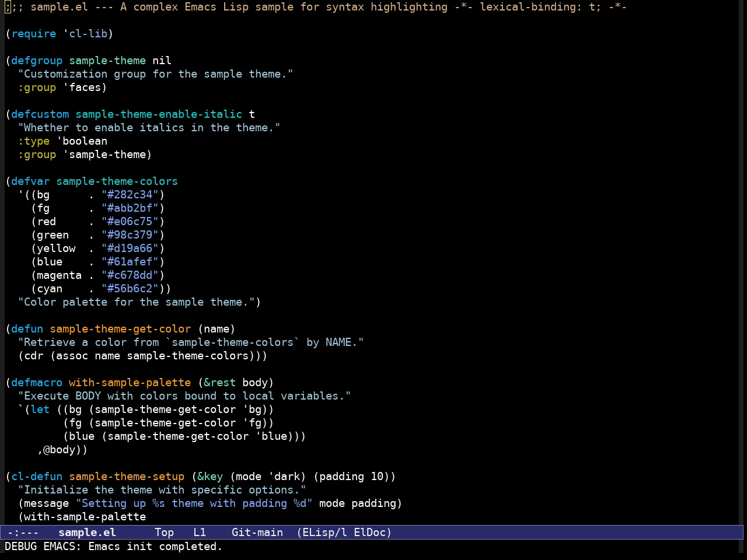The image size is (747, 560).
Task: Click the color string "#56b6c2"
Action: coord(130,289)
